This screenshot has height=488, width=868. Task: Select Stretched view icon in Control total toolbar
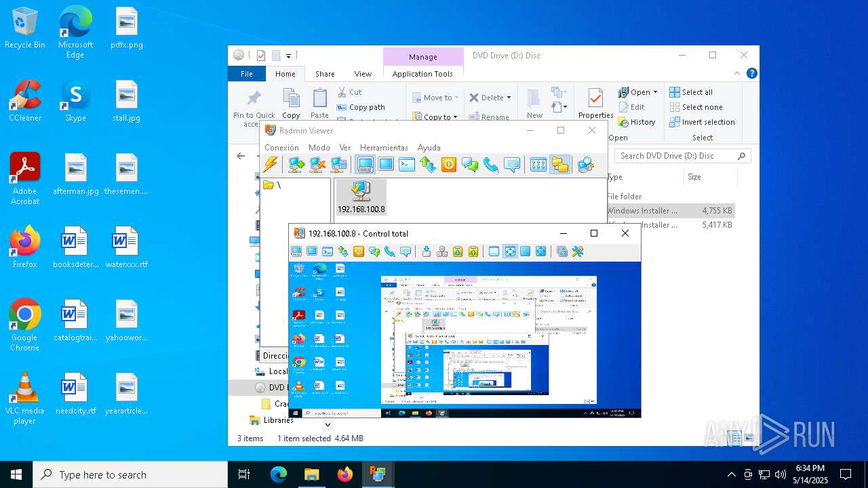tap(510, 251)
